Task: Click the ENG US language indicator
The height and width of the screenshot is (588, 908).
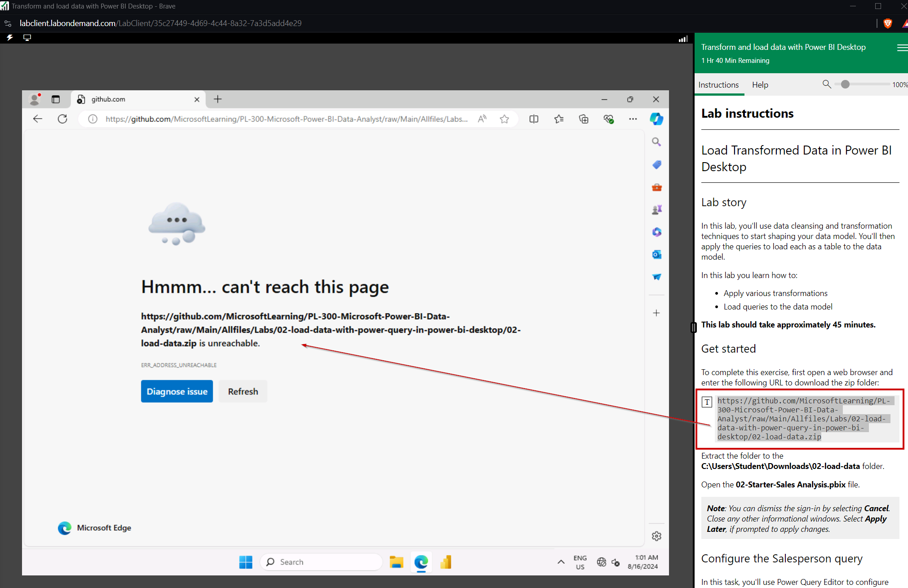Action: 580,562
